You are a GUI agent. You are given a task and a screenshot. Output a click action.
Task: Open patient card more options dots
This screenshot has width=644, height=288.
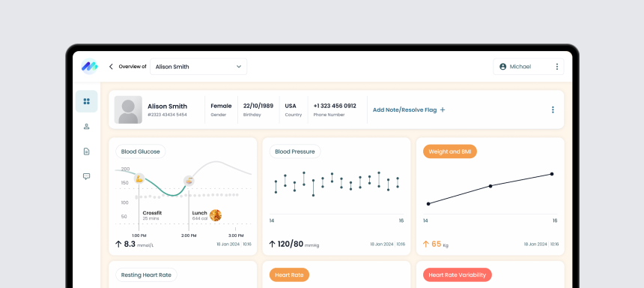click(553, 109)
